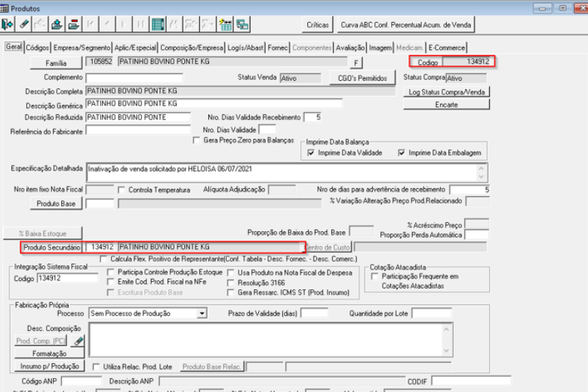Open Insumo p/ Produção
The image size is (588, 392).
49,366
